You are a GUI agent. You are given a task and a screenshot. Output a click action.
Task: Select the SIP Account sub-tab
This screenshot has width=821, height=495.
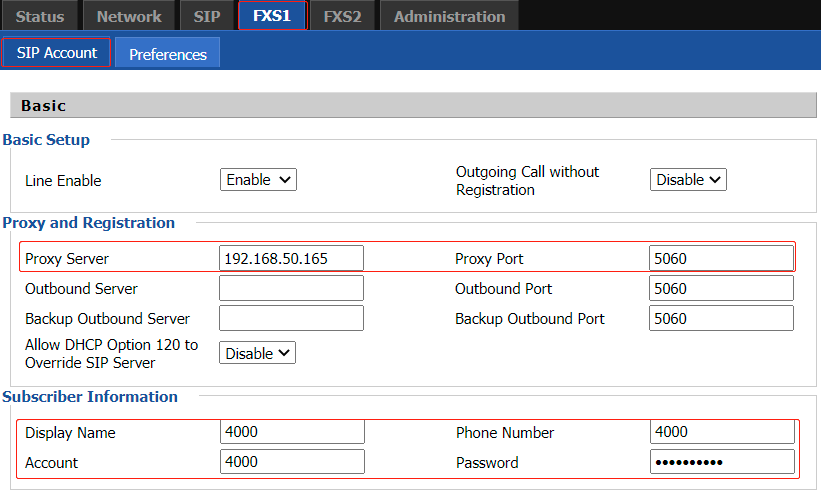pos(57,53)
